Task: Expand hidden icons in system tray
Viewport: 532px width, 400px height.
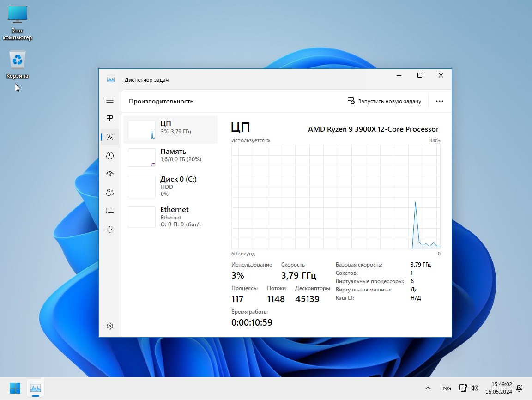Action: point(429,388)
